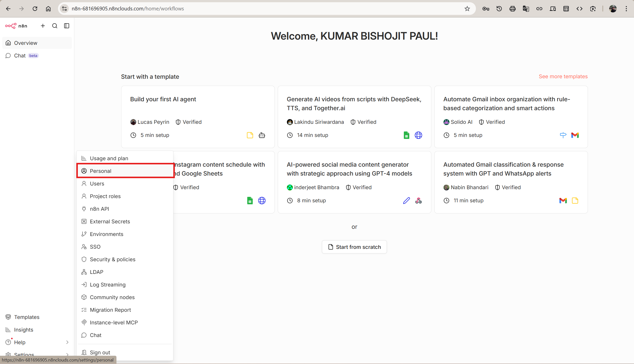
Task: Click the LDAP network icon
Action: click(x=84, y=272)
